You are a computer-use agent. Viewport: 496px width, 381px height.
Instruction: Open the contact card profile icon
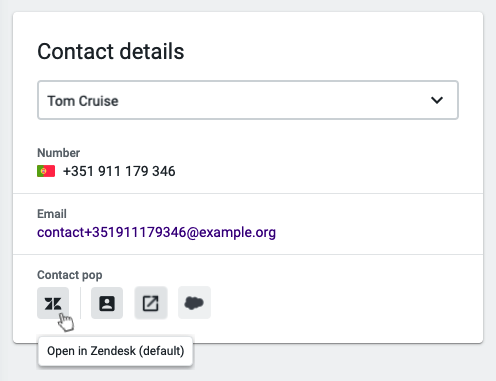pyautogui.click(x=107, y=303)
